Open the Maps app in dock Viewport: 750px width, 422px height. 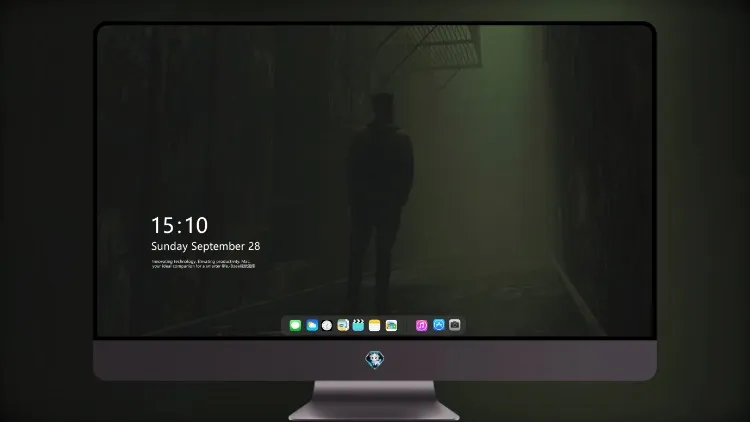coord(343,325)
